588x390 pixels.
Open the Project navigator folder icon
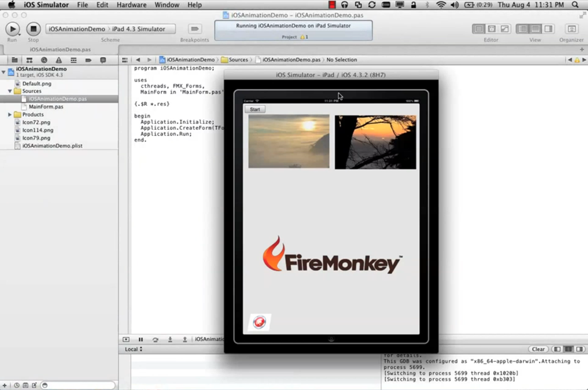click(14, 60)
